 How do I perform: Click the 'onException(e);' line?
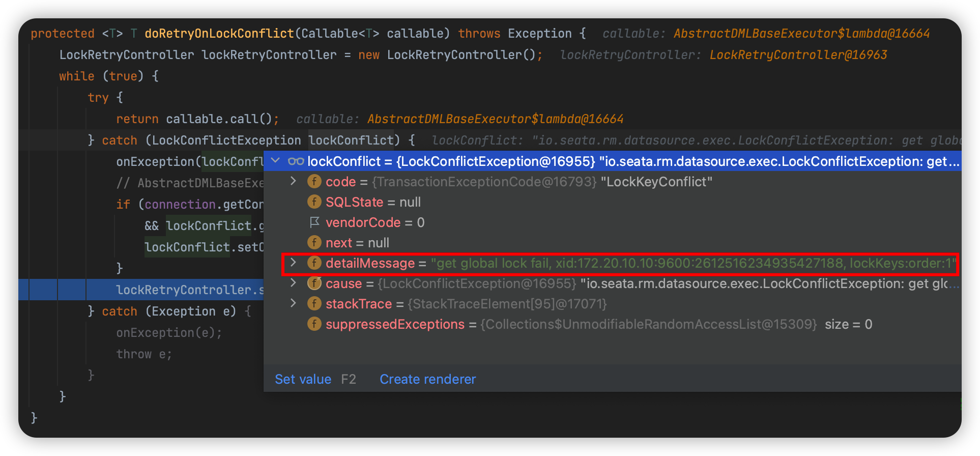(x=169, y=333)
